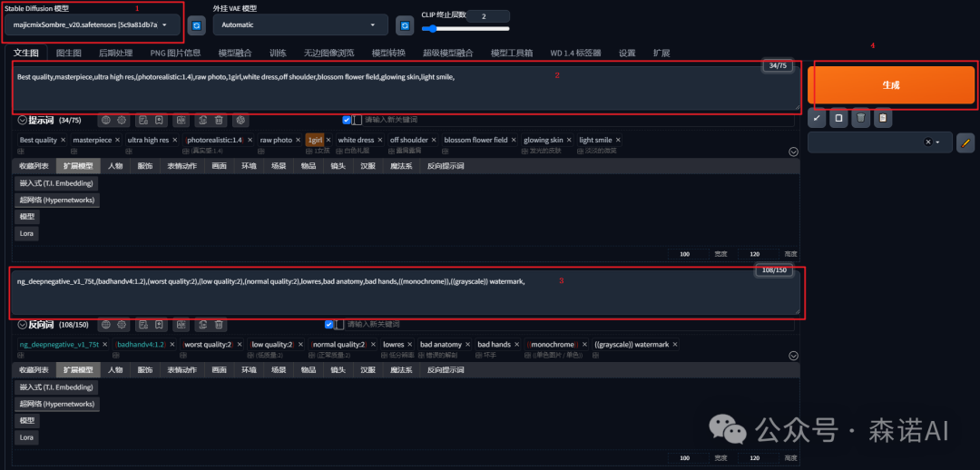Click trash icon to clear the prompt
This screenshot has width=980, height=470.
(x=860, y=118)
